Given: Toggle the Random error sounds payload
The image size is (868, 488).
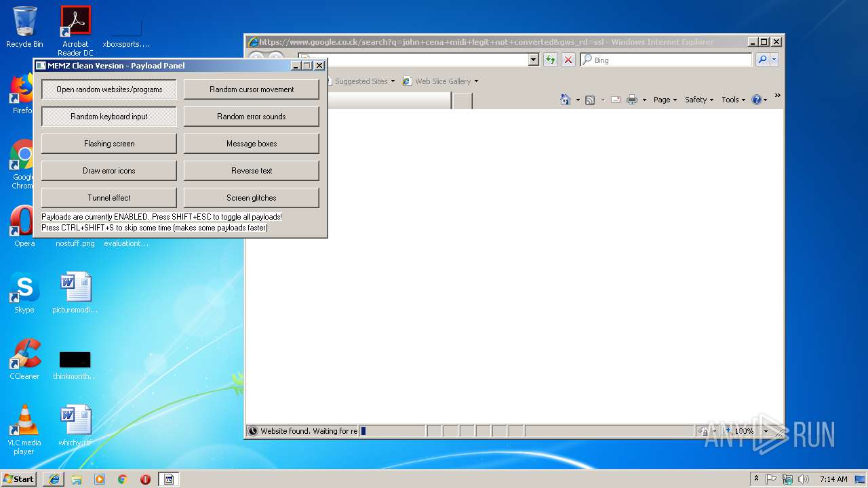Looking at the screenshot, I should [x=252, y=117].
